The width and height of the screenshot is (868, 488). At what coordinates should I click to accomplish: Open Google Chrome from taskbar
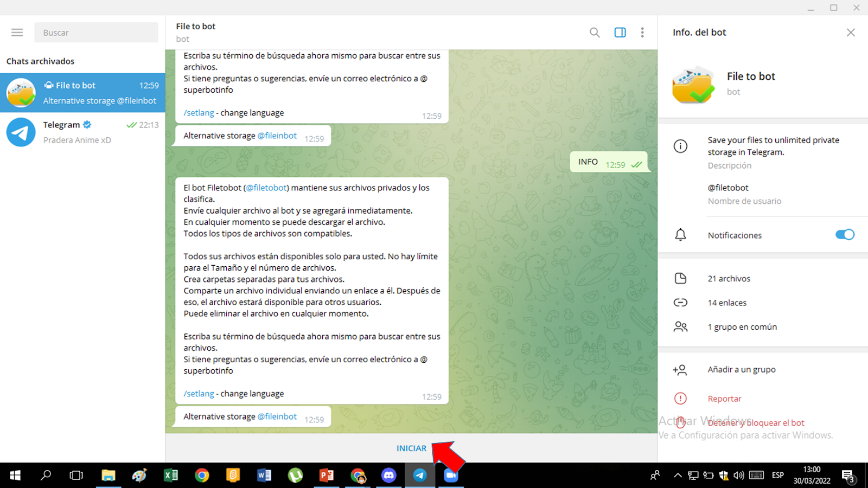202,476
